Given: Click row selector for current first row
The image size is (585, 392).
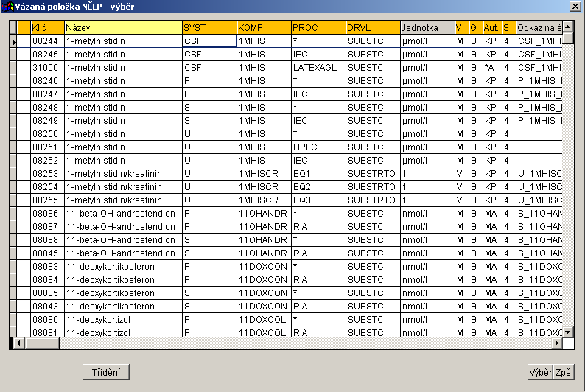Looking at the screenshot, I should coord(14,42).
